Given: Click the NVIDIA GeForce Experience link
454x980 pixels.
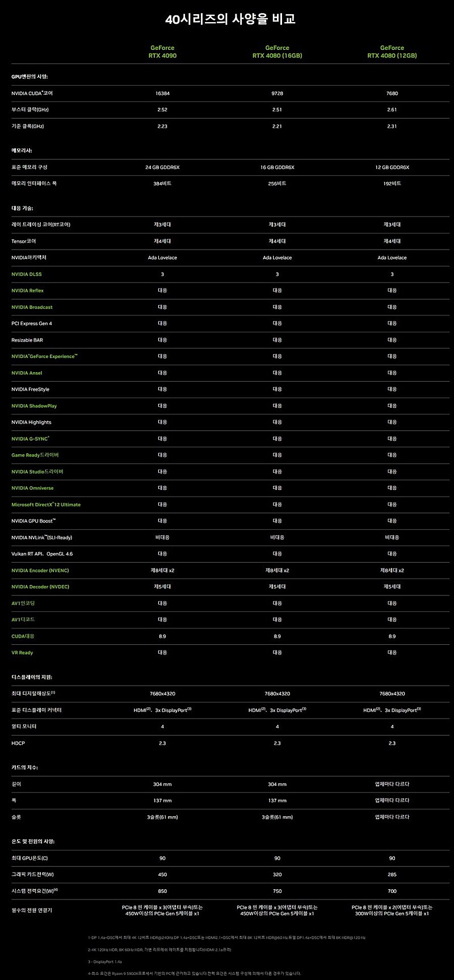Looking at the screenshot, I should tap(44, 357).
